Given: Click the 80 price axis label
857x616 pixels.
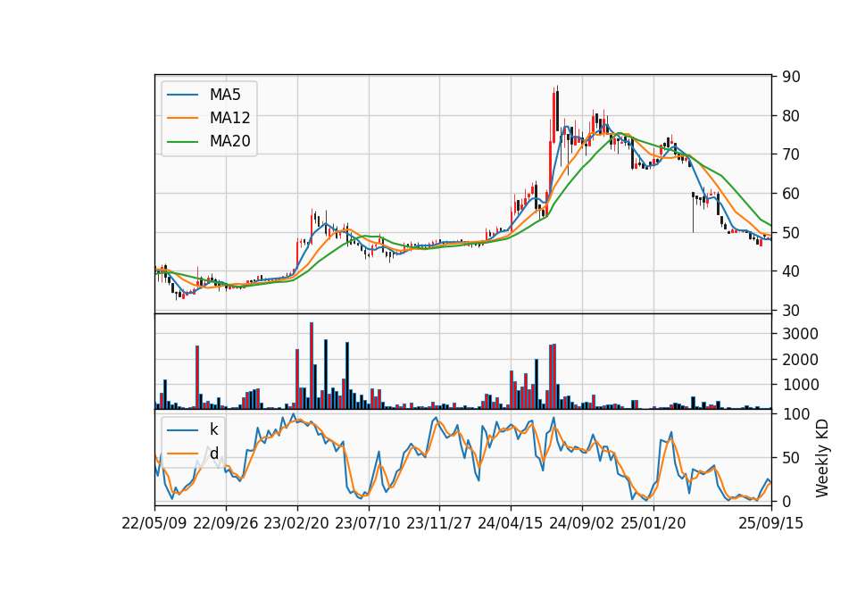Looking at the screenshot, I should tap(791, 116).
